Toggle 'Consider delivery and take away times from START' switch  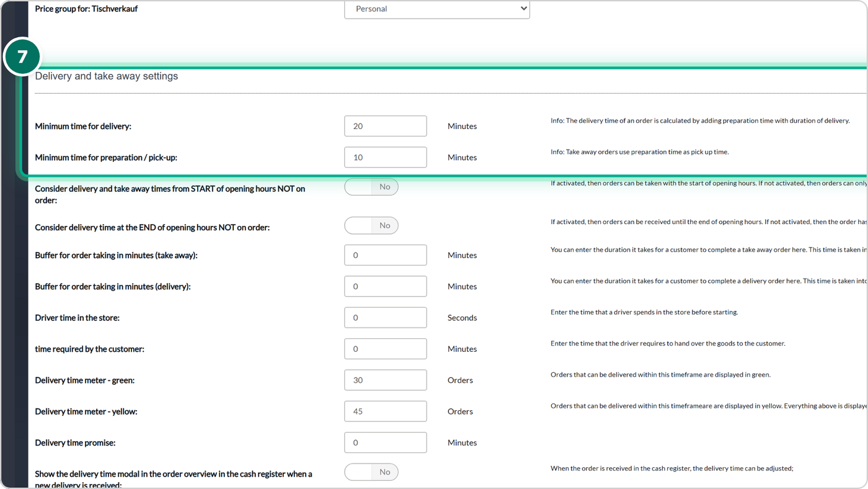click(x=371, y=187)
